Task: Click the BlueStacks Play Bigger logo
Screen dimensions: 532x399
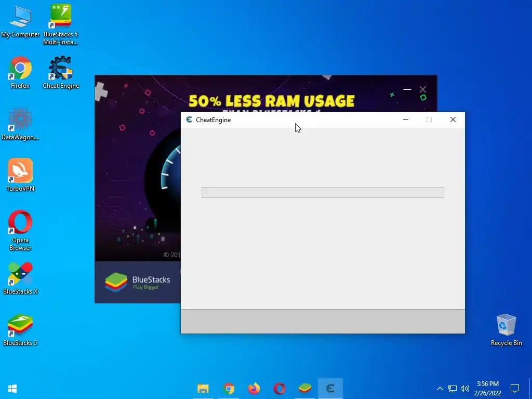Action: [x=137, y=282]
